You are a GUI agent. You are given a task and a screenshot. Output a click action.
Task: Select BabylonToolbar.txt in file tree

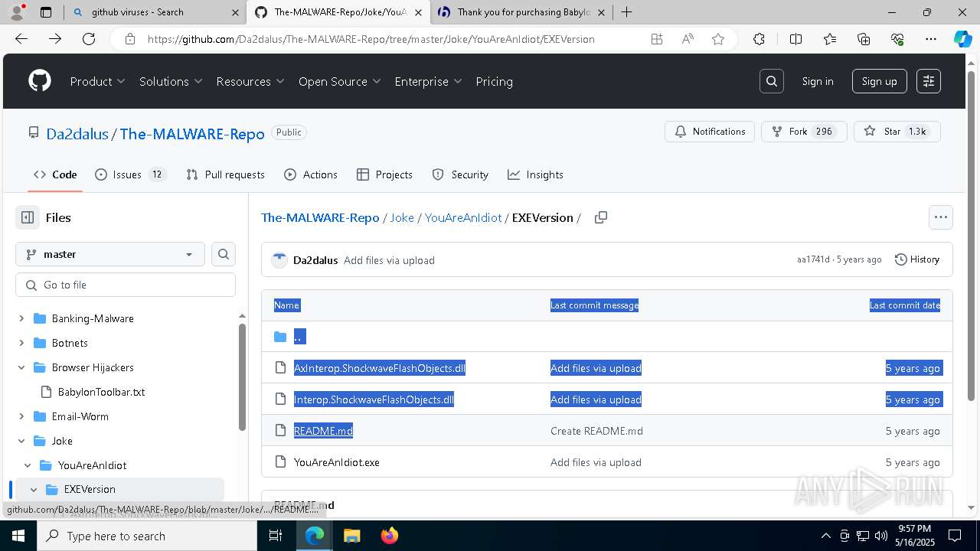tap(102, 392)
